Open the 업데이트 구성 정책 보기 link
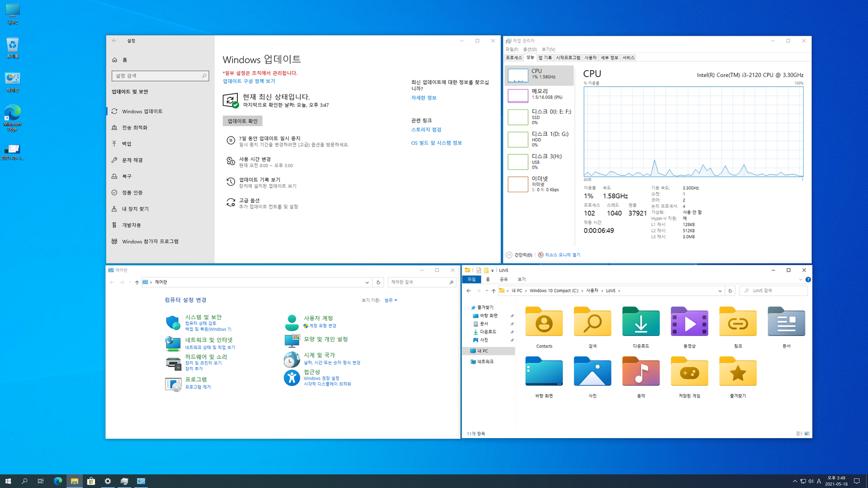This screenshot has width=868, height=488. 249,81
